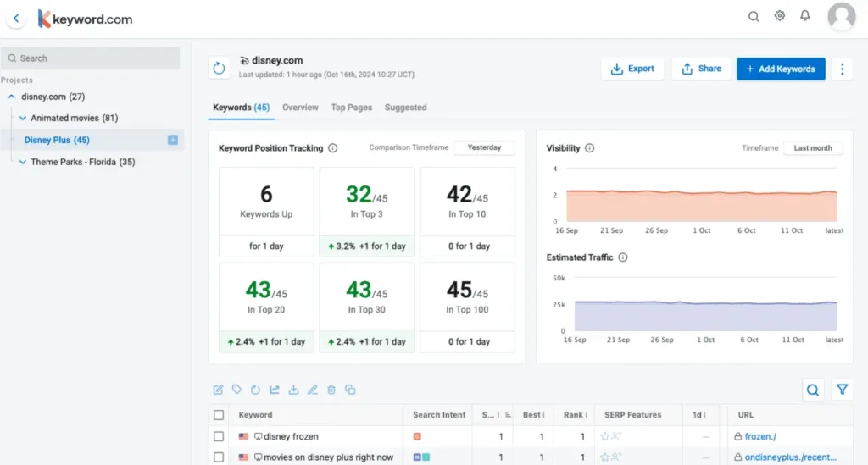This screenshot has width=868, height=465.
Task: Click the Share button
Action: 701,69
